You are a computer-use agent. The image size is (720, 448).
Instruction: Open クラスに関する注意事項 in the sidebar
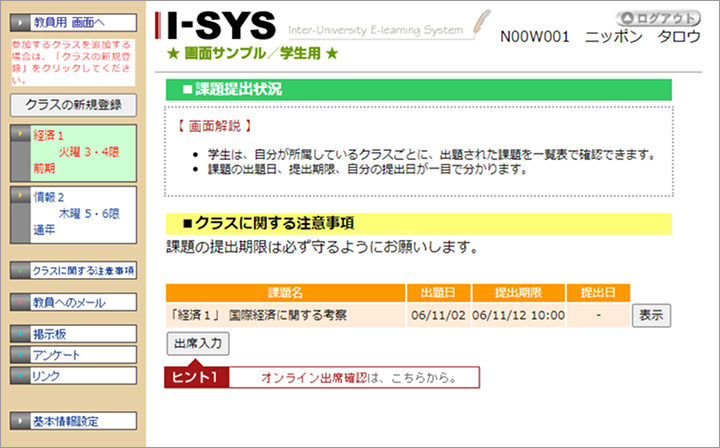coord(73,270)
